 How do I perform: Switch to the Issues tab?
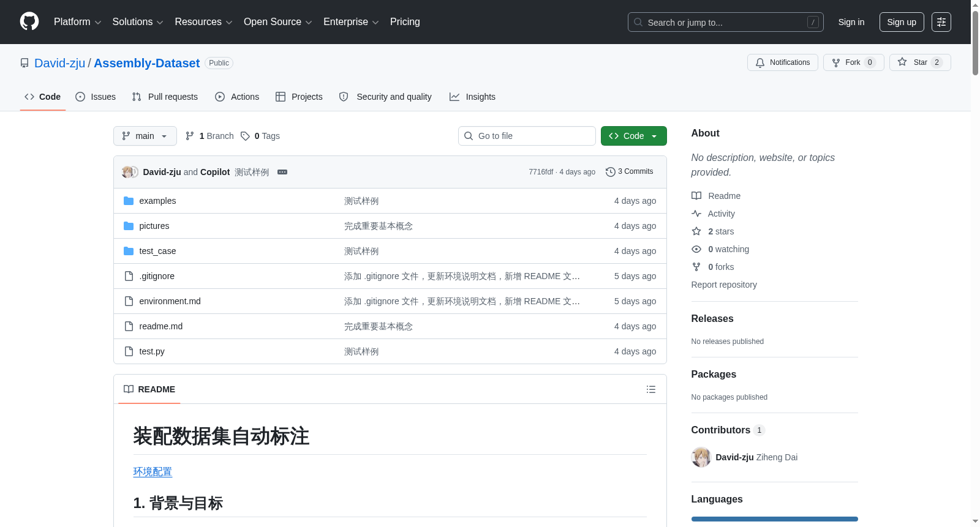coord(96,97)
